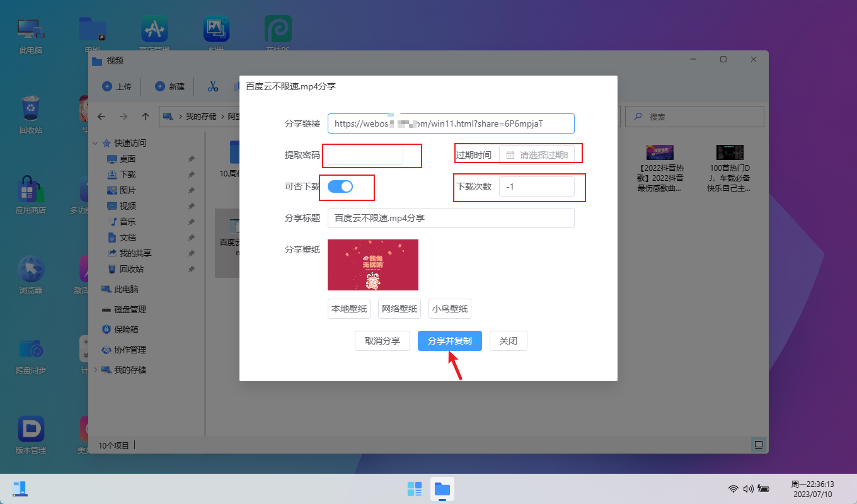
Task: Open the 过期时间 date picker
Action: pyautogui.click(x=540, y=153)
